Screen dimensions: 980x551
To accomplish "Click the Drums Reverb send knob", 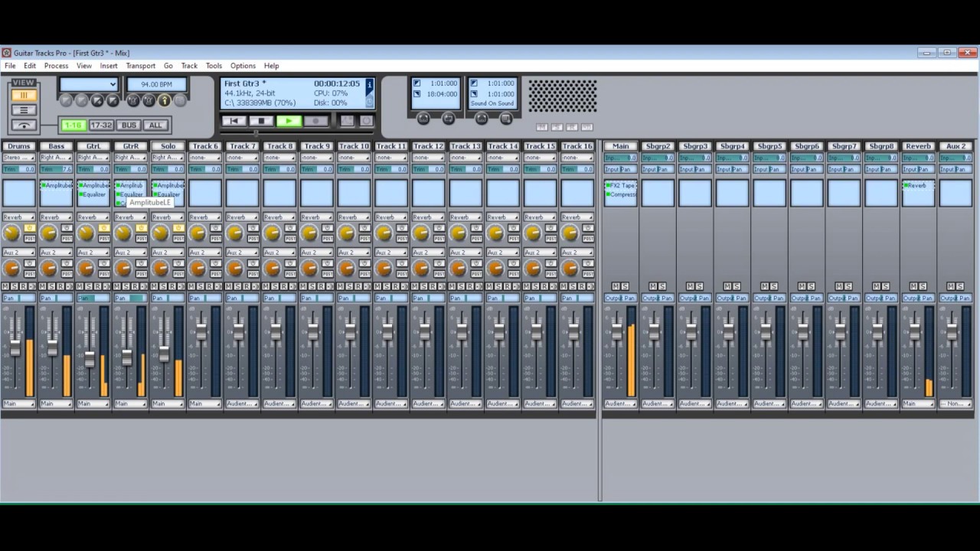I will tap(11, 233).
